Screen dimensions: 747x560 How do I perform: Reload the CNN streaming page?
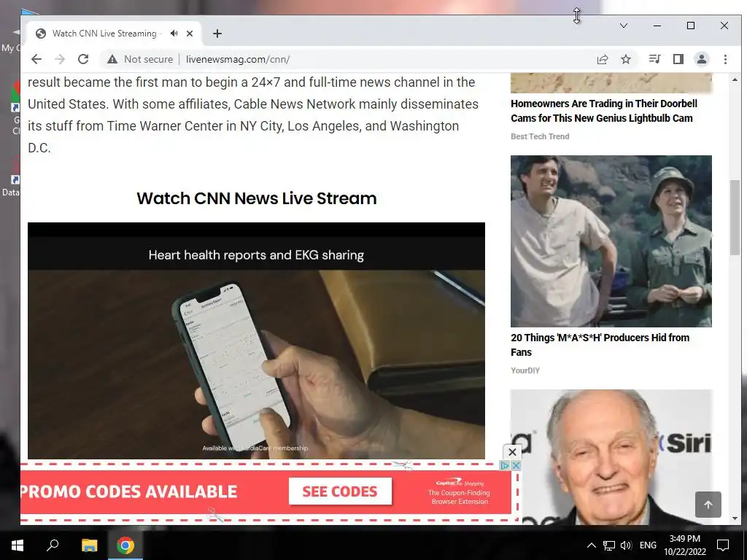click(x=83, y=59)
